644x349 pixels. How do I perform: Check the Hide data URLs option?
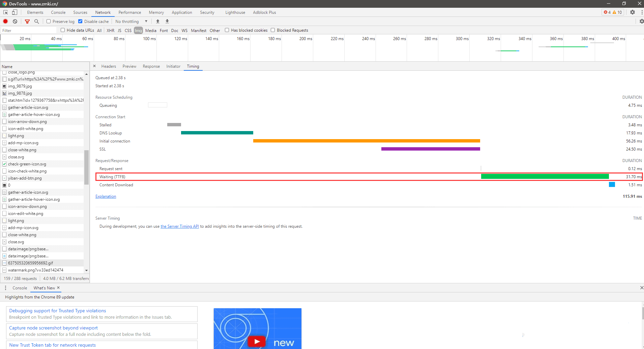pos(63,30)
